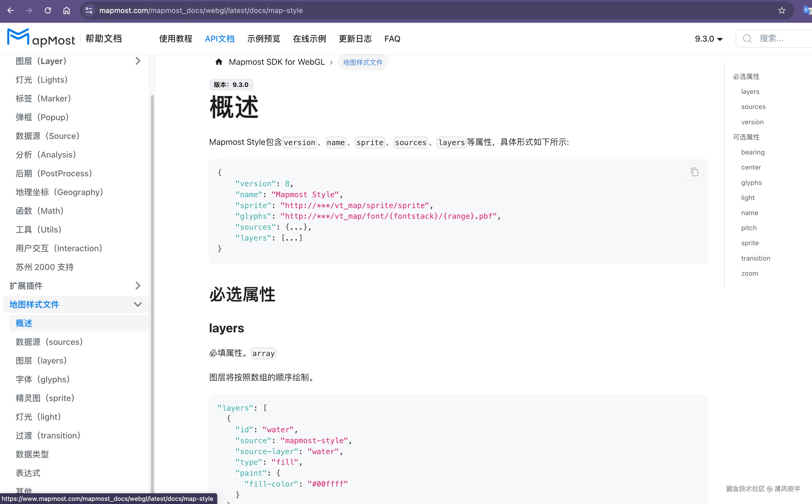This screenshot has height=504, width=812.
Task: Click the 地图样式文件 breadcrumb link
Action: 363,62
